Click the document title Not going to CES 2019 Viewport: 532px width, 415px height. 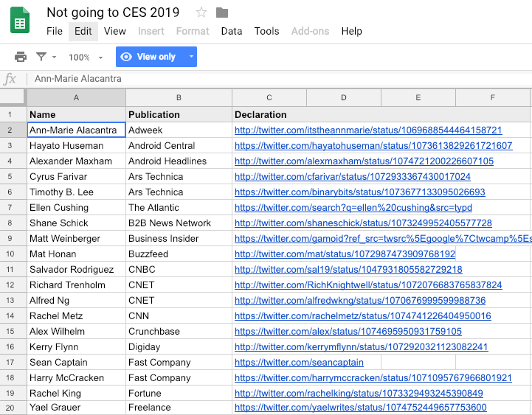(113, 13)
